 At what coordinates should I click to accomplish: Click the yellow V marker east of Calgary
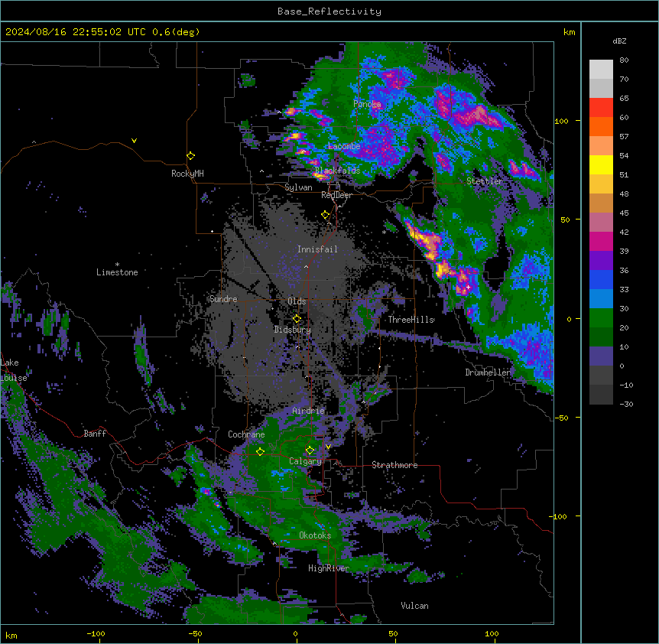click(328, 447)
